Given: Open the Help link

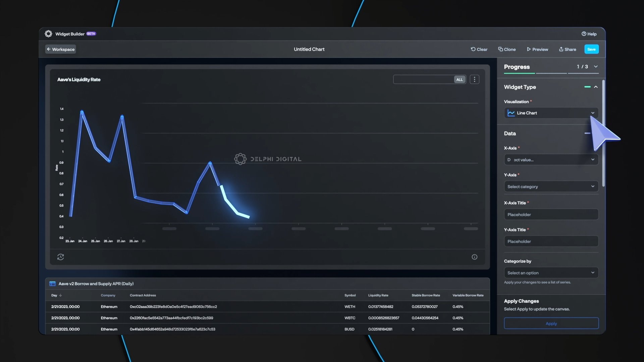Looking at the screenshot, I should pos(589,34).
